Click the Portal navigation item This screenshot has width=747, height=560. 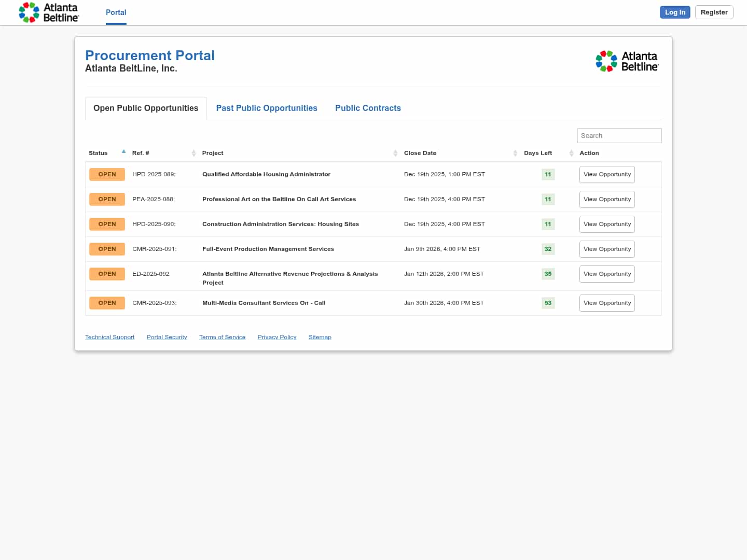tap(116, 12)
